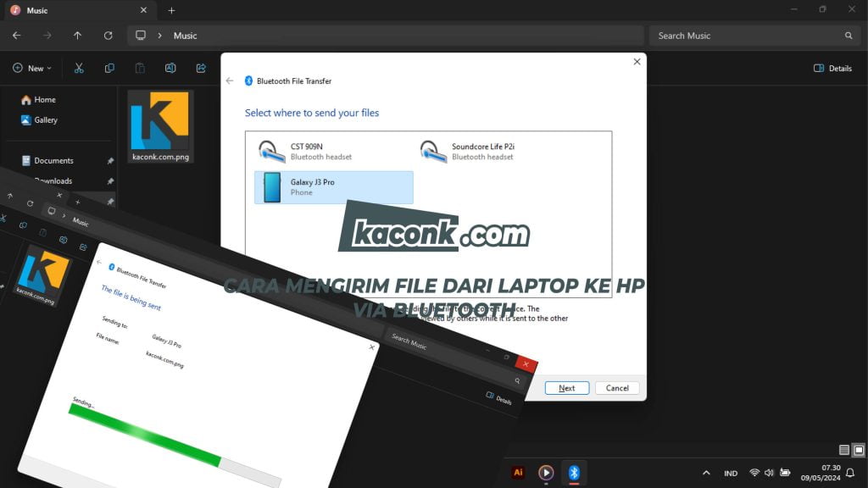Open the notification bell icon
This screenshot has height=488, width=868.
pyautogui.click(x=850, y=473)
